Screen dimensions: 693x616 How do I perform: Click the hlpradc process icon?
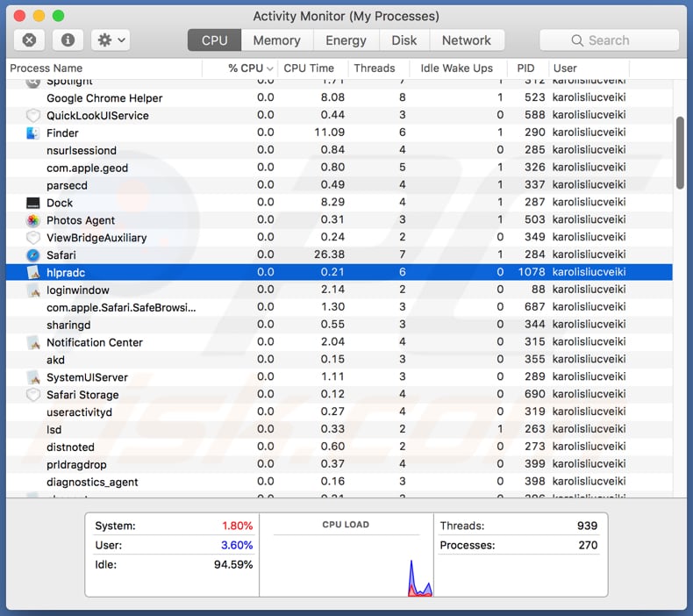point(33,272)
